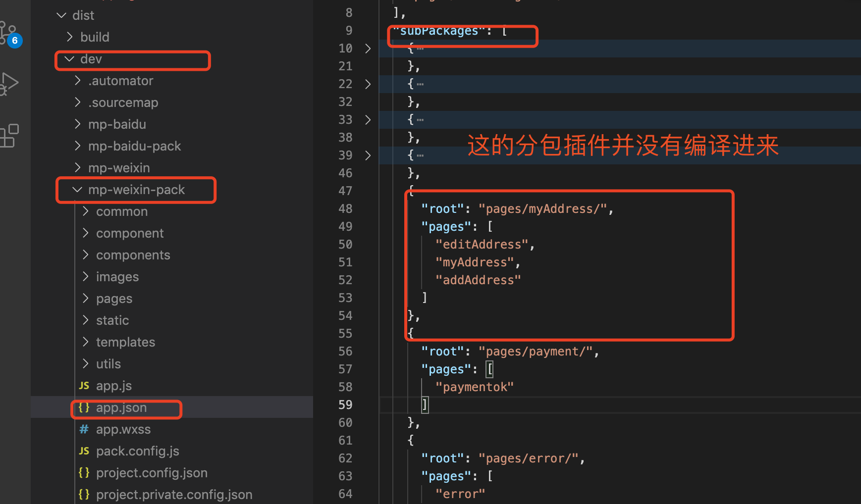The height and width of the screenshot is (504, 861).
Task: Click the hash icon beside app.wxss
Action: (x=84, y=429)
